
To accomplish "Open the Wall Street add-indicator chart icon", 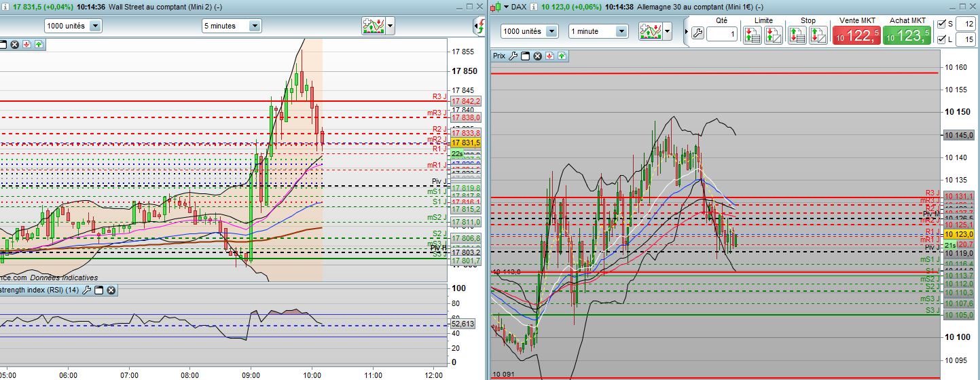I will [374, 26].
